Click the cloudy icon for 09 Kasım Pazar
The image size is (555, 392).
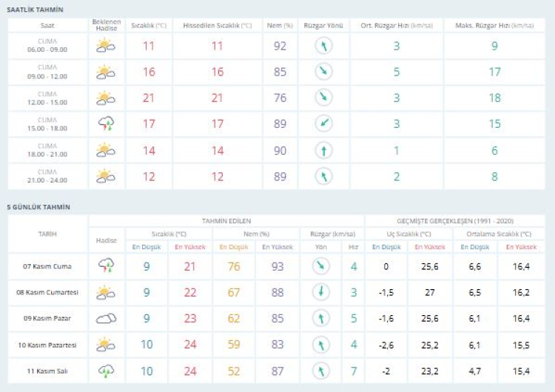[106, 319]
